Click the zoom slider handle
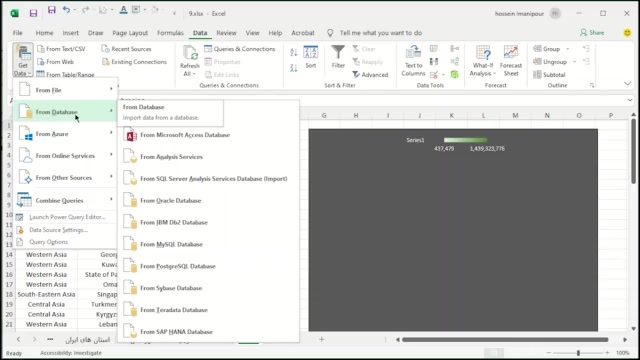640x360 pixels. coord(578,353)
